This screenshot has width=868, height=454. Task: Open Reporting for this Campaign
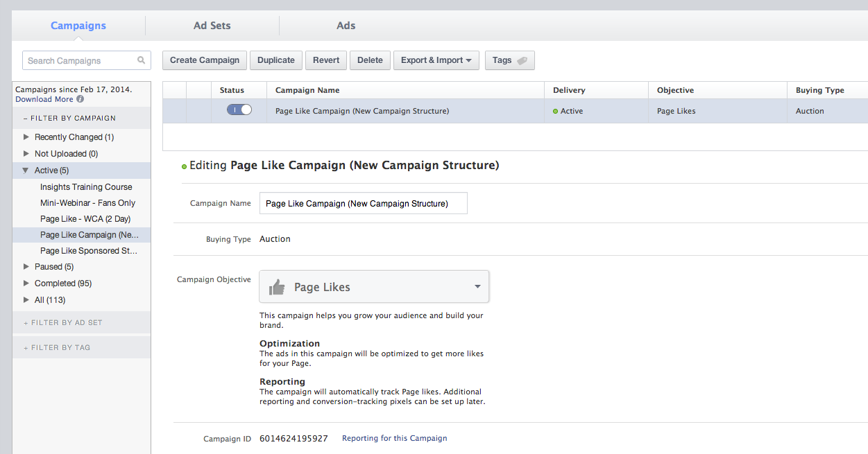(394, 438)
